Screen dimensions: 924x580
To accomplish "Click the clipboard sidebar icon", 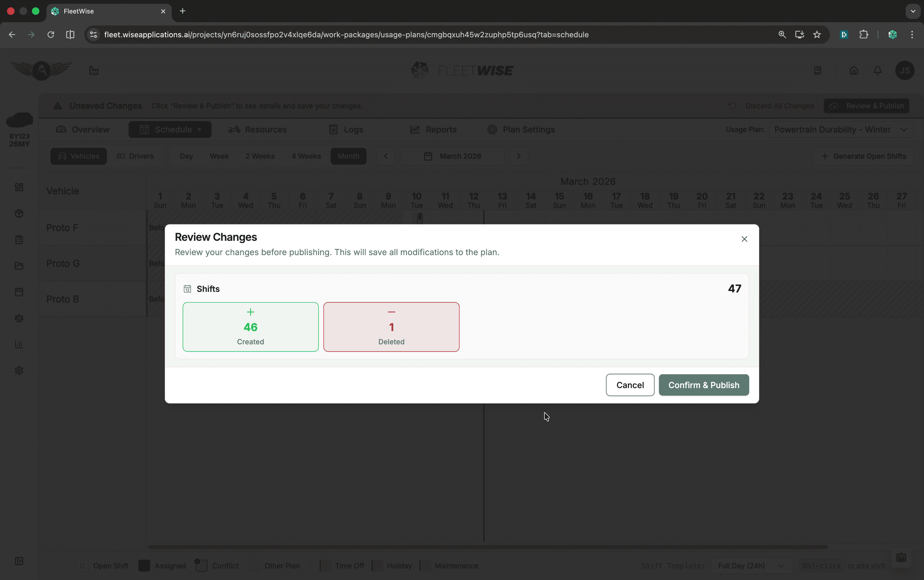I will tap(19, 240).
